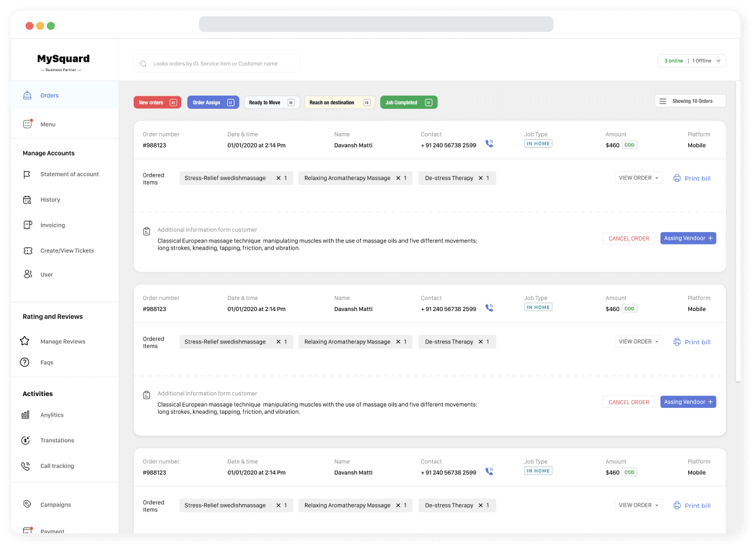Expand the VIEW ORDER dropdown on the first order
Viewport: 756px width, 549px height.
click(x=637, y=177)
